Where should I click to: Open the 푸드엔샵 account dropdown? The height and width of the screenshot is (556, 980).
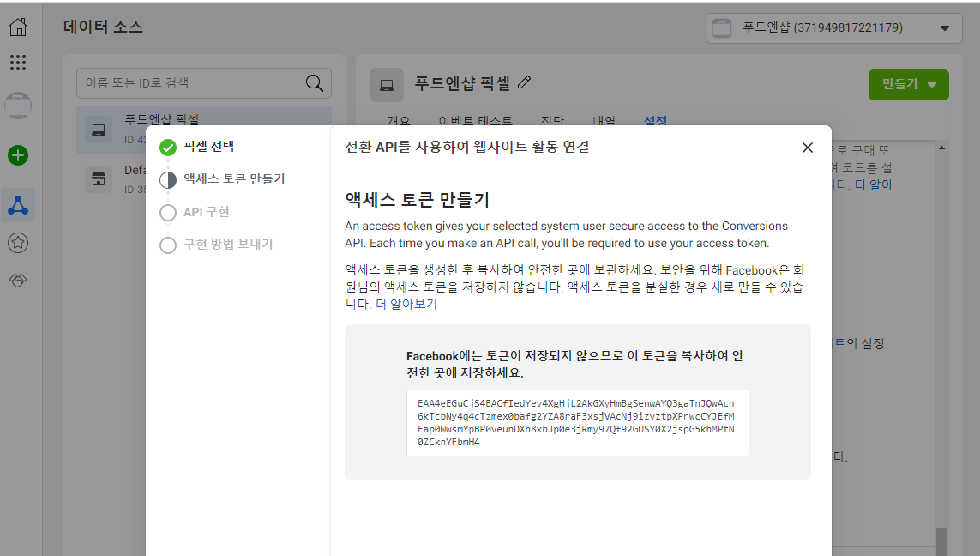[x=833, y=28]
